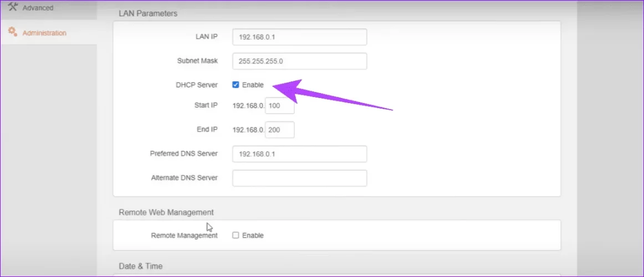Click the Administration gears icon in sidebar
644x277 pixels.
click(x=13, y=32)
